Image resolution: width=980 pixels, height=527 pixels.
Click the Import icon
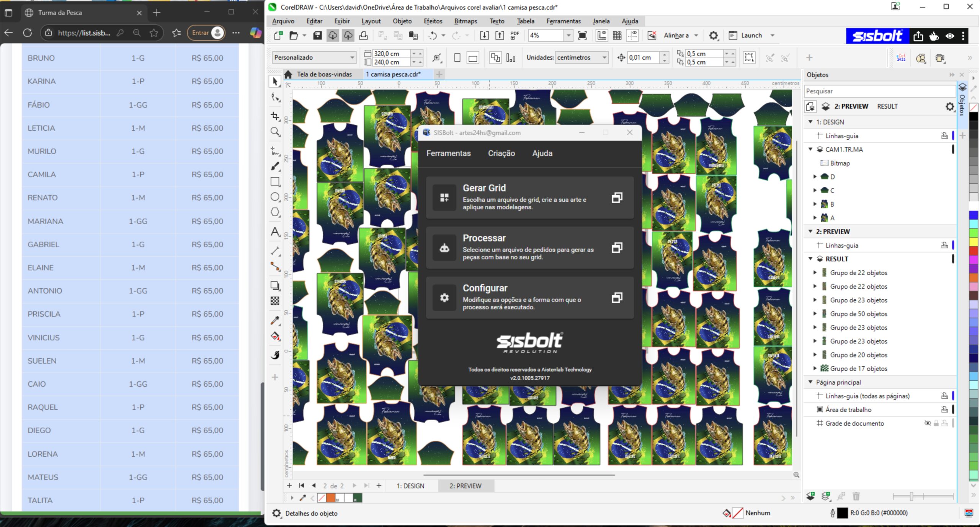(484, 35)
